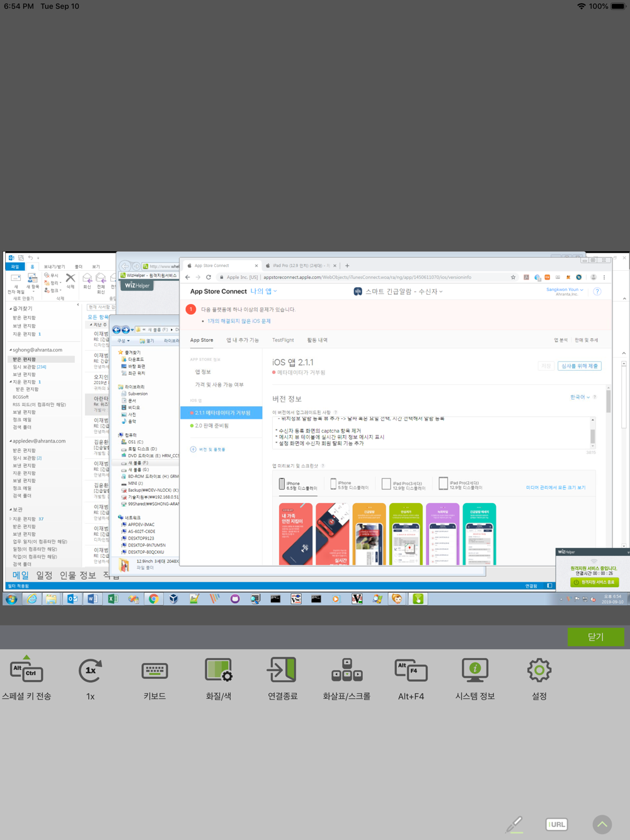Open VirtualBox cube icon on taskbar
This screenshot has width=630, height=840.
173,599
